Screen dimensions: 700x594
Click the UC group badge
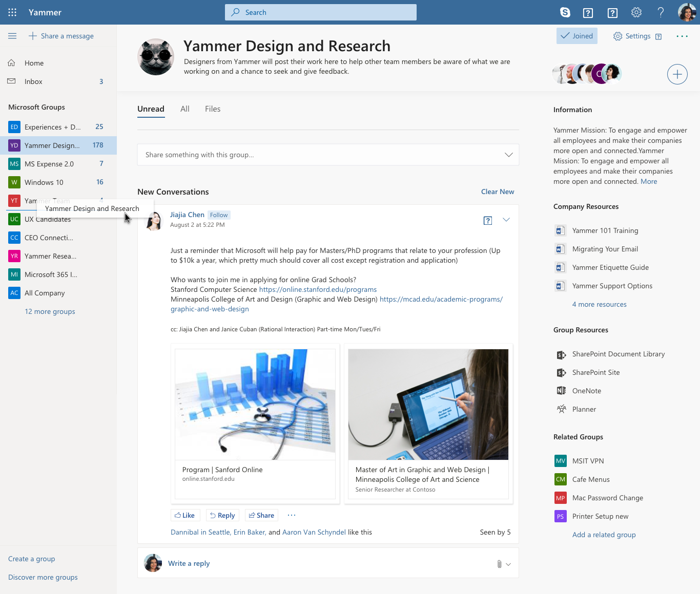point(14,219)
